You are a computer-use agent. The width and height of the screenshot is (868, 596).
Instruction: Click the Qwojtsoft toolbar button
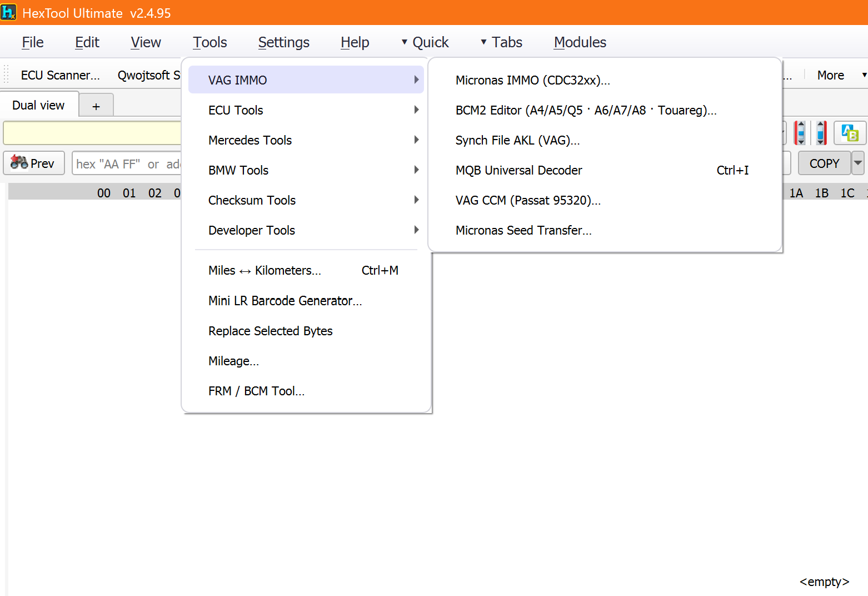(x=148, y=75)
